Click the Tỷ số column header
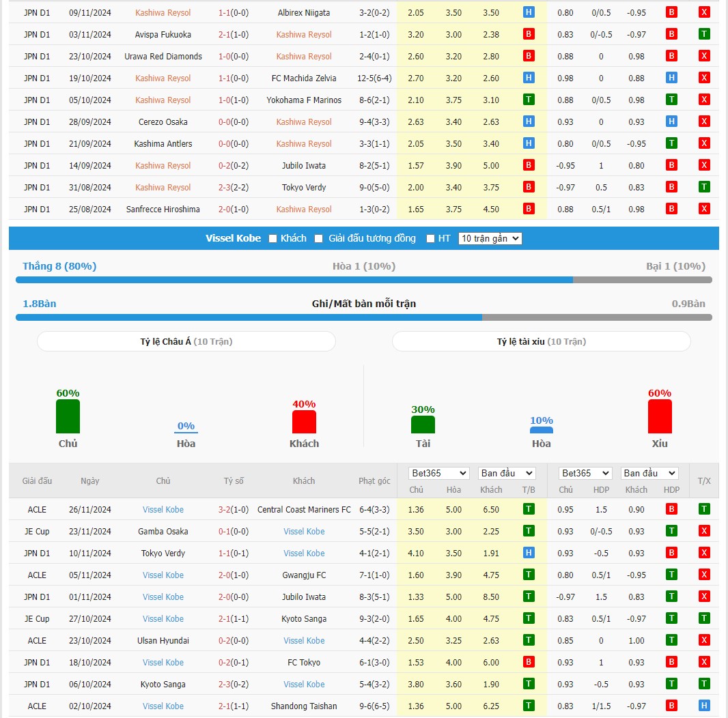728x718 pixels. click(234, 481)
